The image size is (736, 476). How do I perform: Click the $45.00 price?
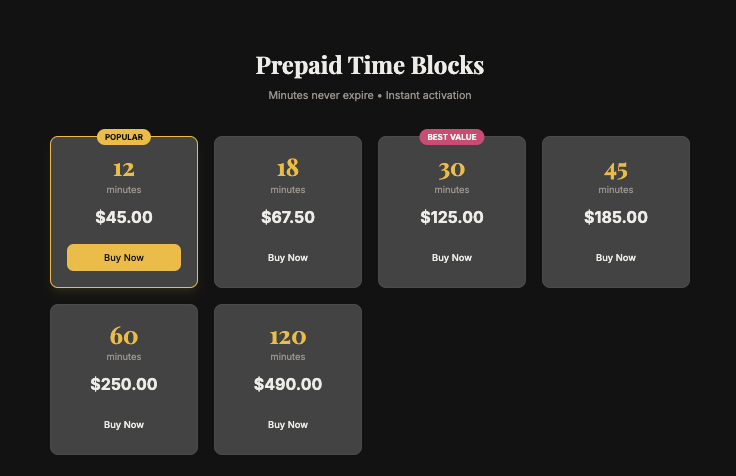(124, 217)
